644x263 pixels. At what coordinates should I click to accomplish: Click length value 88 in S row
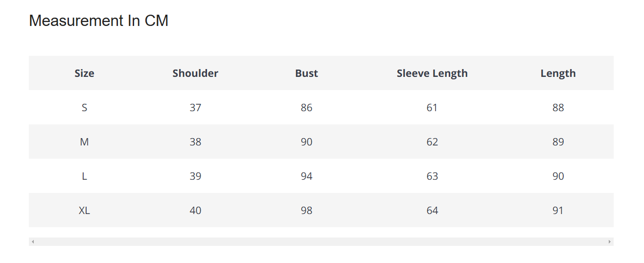[558, 108]
